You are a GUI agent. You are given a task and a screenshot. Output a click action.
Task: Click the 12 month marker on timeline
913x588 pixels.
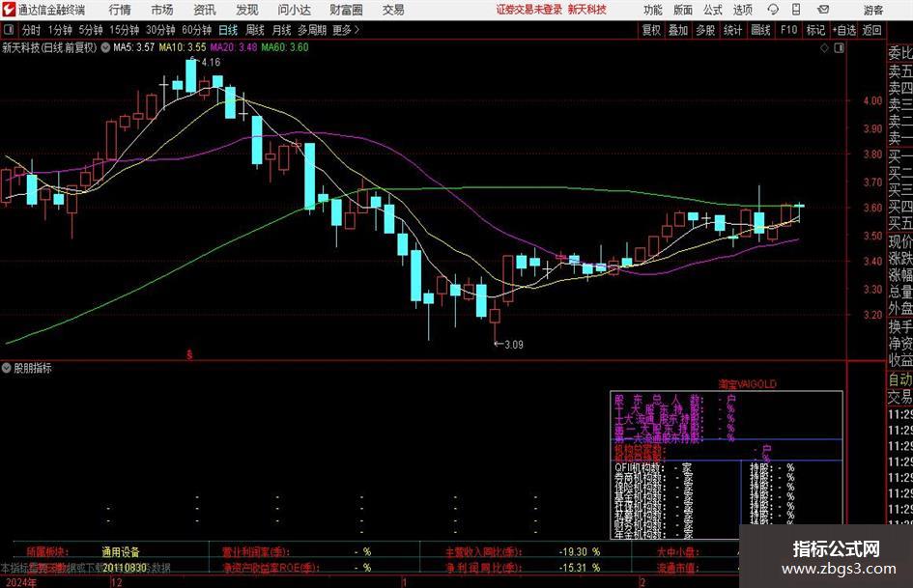pyautogui.click(x=117, y=583)
